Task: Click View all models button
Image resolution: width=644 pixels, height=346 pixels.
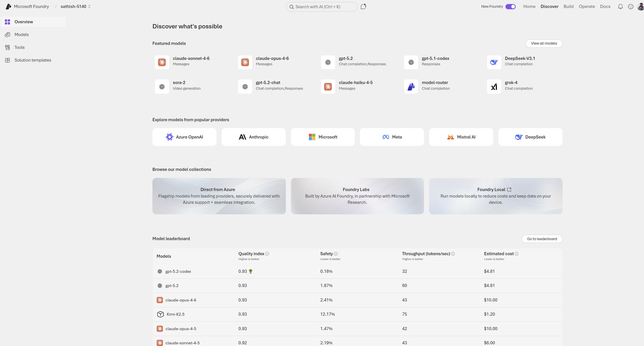Action: click(544, 43)
